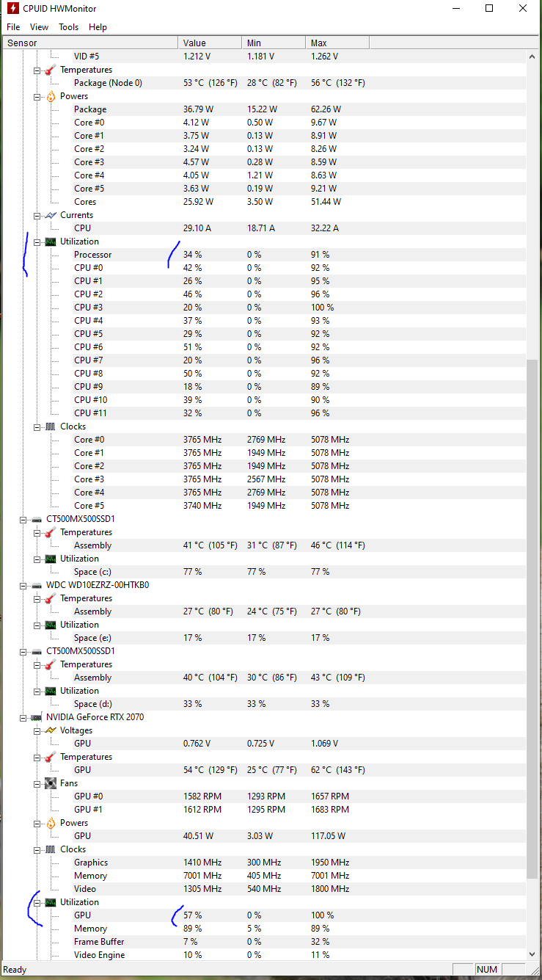This screenshot has height=980, width=542.
Task: Open the View menu
Action: point(39,27)
